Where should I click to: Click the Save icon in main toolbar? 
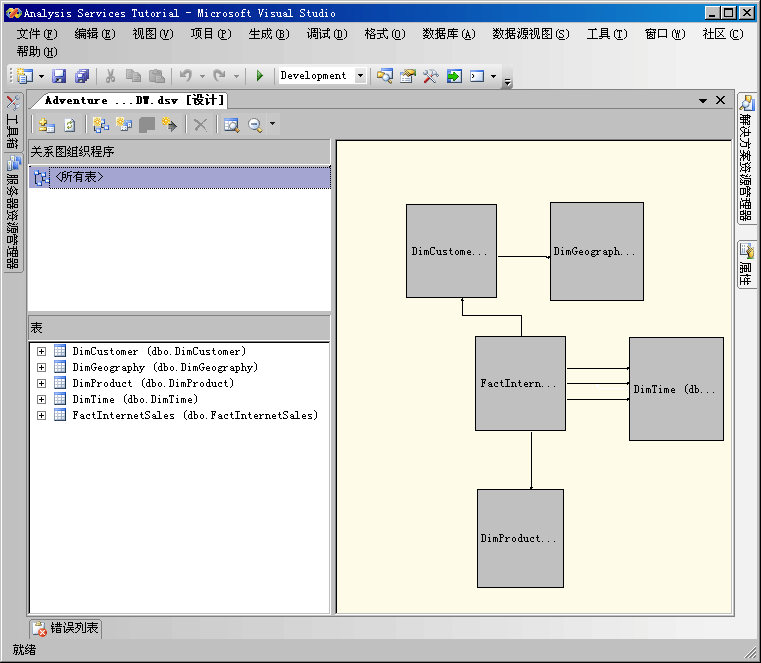(59, 76)
